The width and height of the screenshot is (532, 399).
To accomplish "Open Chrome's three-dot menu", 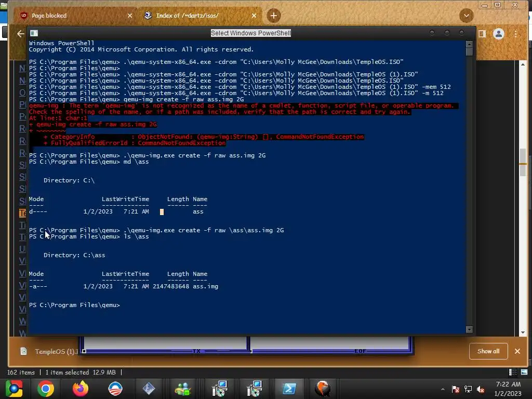I will coord(516,34).
